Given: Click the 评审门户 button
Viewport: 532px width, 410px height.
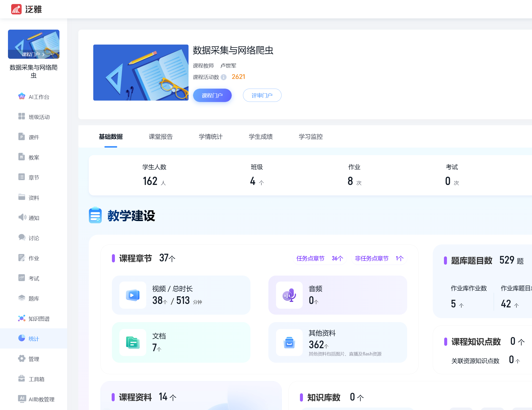Looking at the screenshot, I should click(x=262, y=95).
